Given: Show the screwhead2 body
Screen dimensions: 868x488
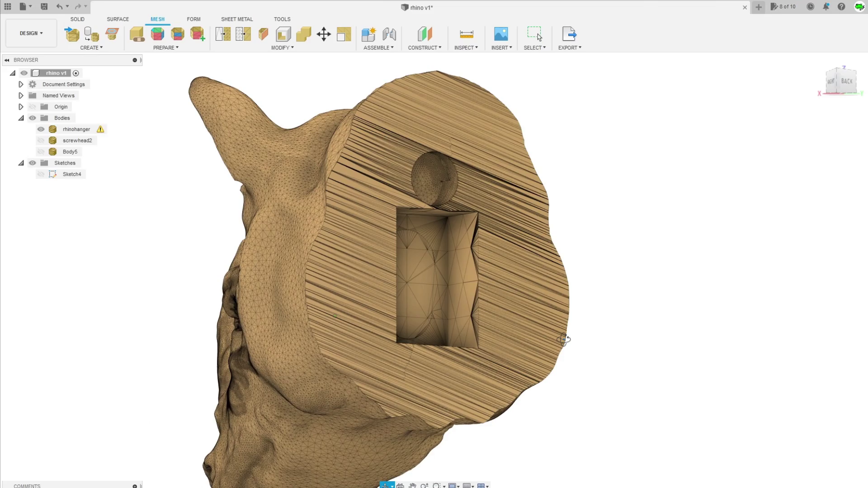Looking at the screenshot, I should click(x=41, y=140).
